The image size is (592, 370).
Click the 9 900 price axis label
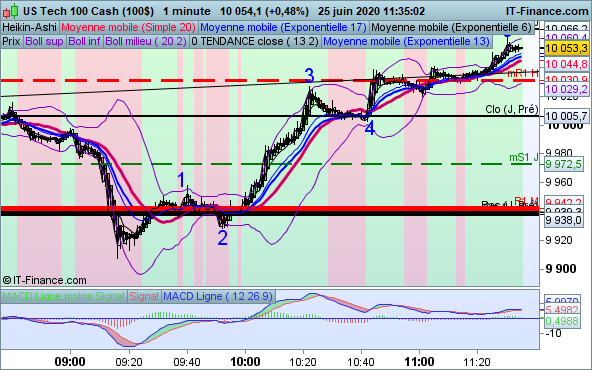(x=561, y=269)
